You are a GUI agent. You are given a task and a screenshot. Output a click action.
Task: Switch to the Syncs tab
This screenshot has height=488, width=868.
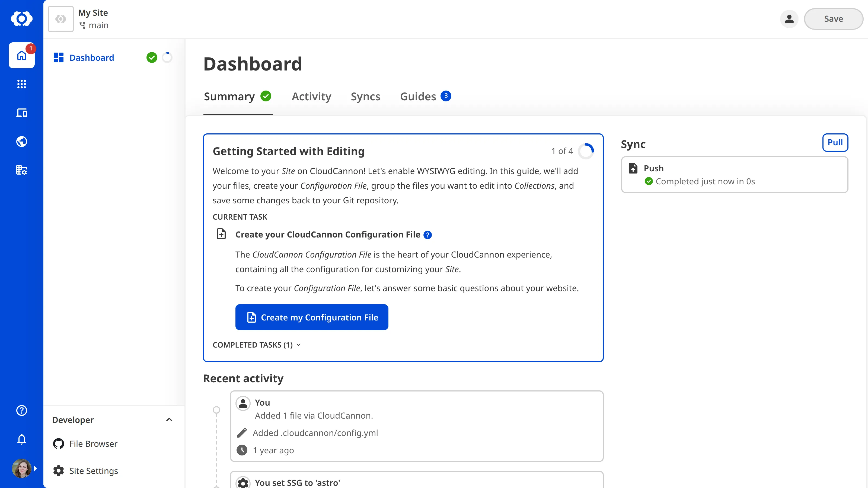click(365, 96)
